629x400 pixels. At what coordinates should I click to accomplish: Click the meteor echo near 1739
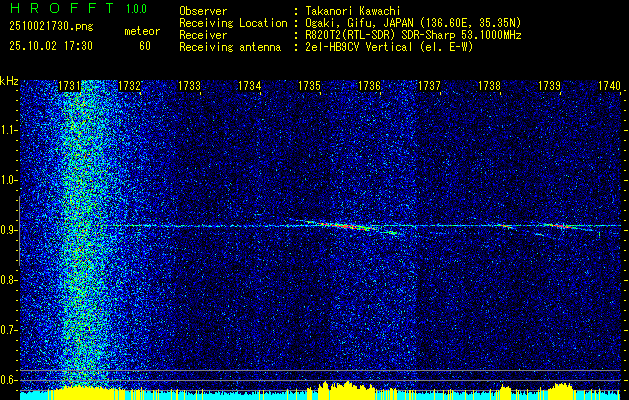564,226
